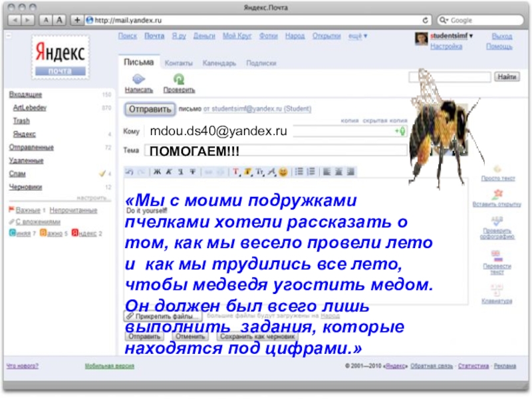Open the Входящие folder
The image size is (532, 399).
pos(25,94)
